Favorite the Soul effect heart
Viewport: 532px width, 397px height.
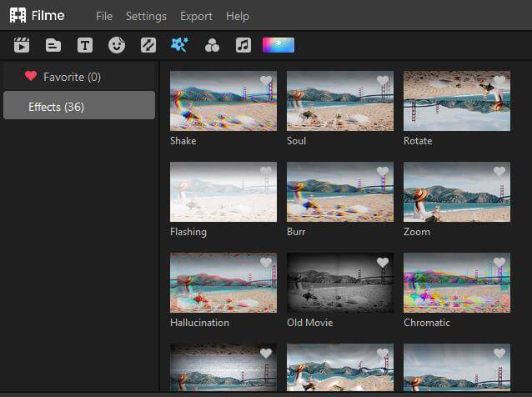383,80
